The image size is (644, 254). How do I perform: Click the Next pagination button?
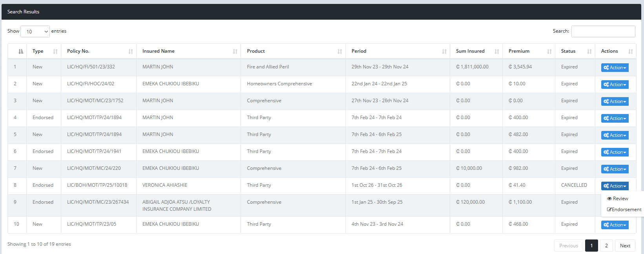tap(625, 246)
